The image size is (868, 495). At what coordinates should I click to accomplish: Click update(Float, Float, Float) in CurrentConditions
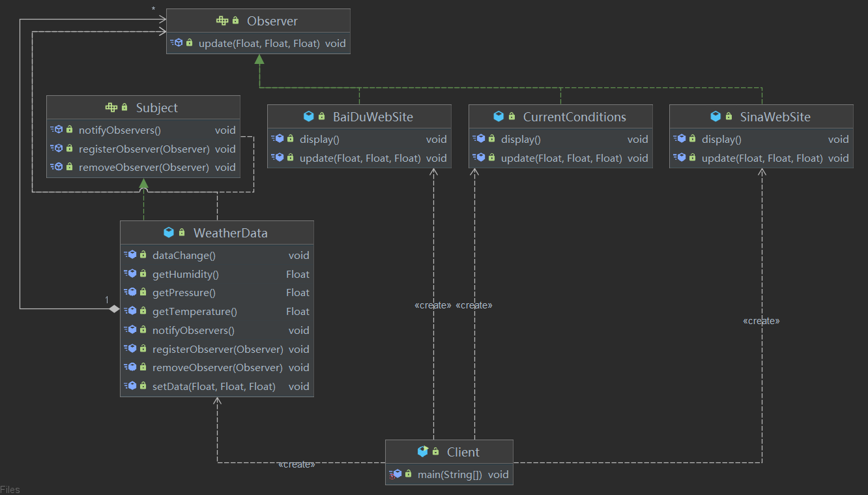pyautogui.click(x=562, y=158)
